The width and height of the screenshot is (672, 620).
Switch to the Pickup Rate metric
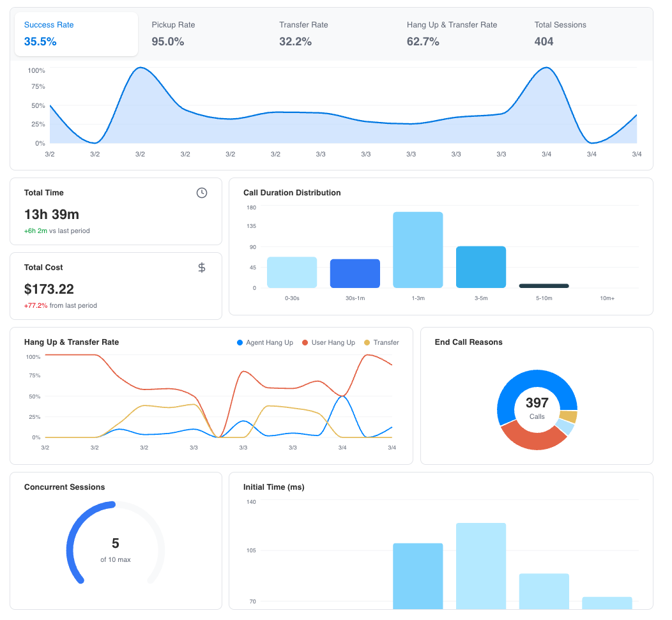pos(173,33)
